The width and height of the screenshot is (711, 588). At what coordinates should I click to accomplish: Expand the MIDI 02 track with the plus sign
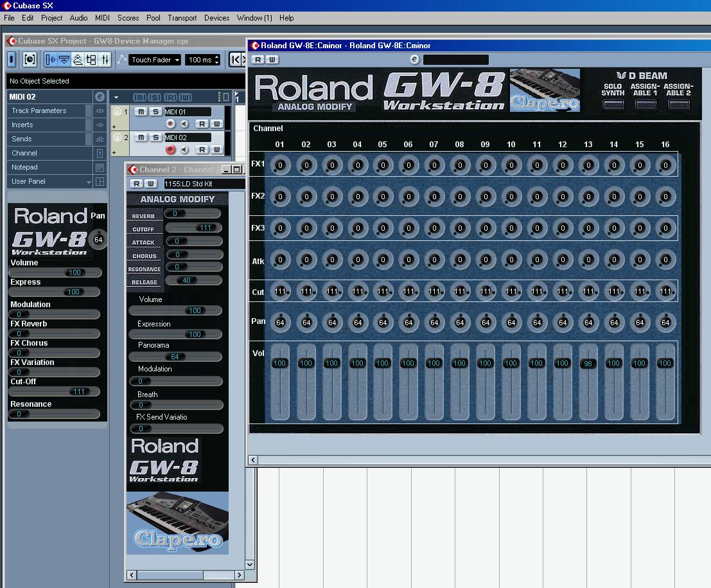tap(114, 153)
